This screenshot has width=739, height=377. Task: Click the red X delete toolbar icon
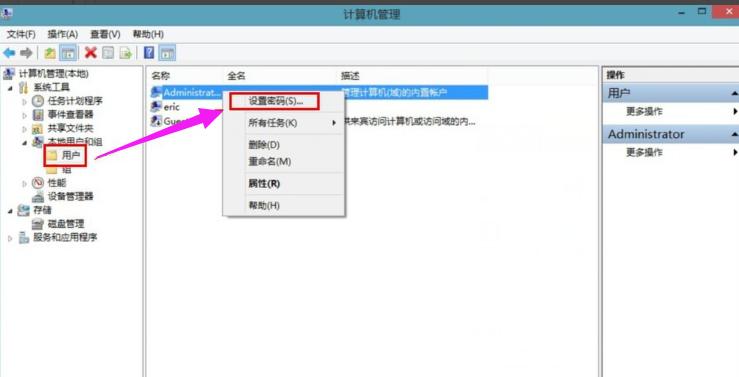tap(90, 53)
